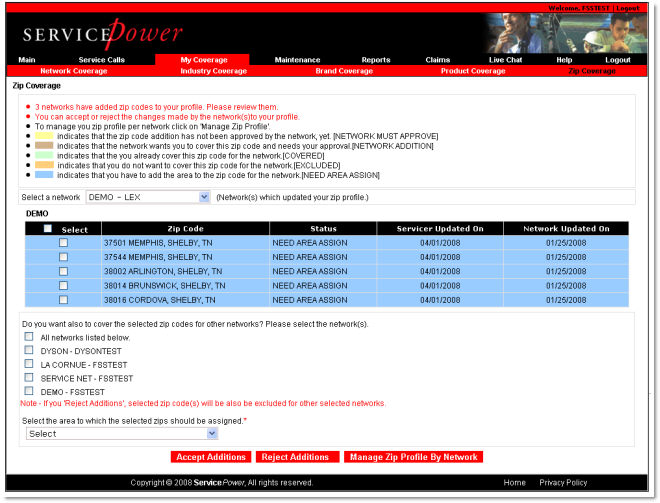Viewport: 660px width, 503px height.
Task: Click the green COVERED legend swatch
Action: tap(44, 155)
